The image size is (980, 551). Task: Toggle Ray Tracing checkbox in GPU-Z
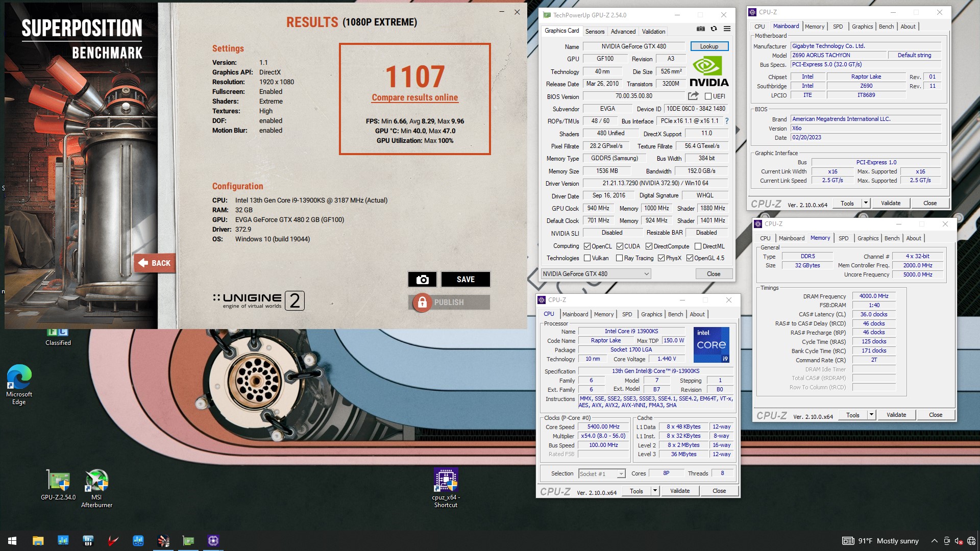point(619,258)
